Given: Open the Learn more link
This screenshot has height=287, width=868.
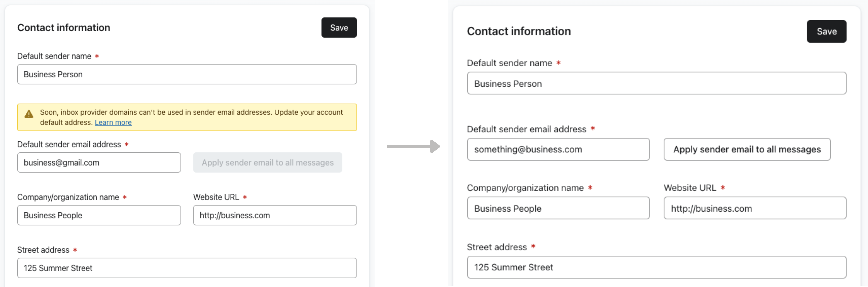Looking at the screenshot, I should 113,122.
